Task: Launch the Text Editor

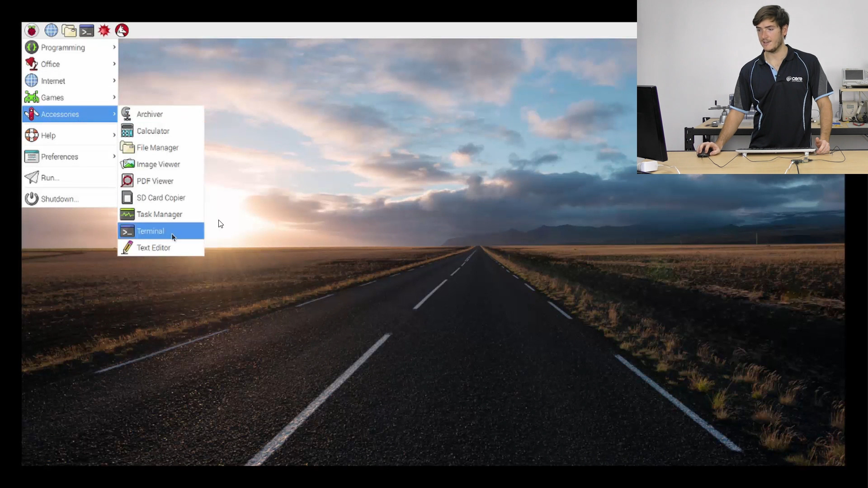Action: click(154, 248)
